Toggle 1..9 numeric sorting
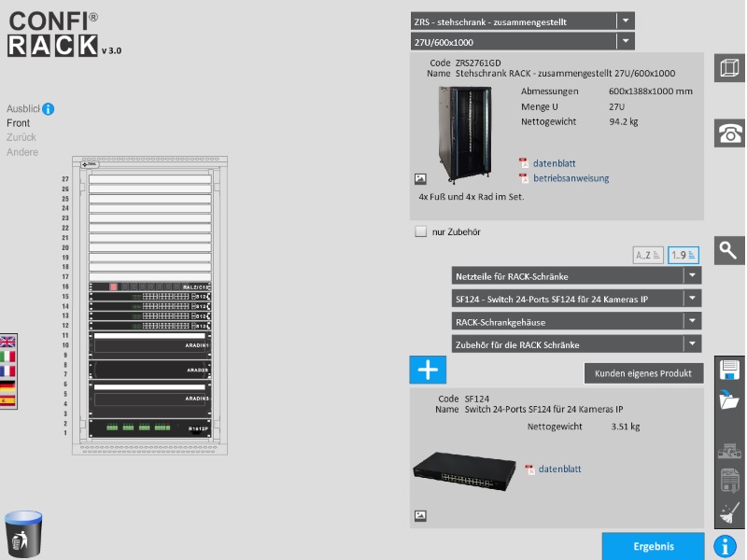 tap(684, 255)
